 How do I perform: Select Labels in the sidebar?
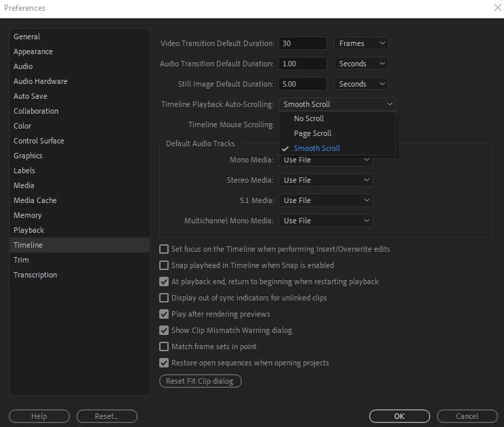coord(80,171)
